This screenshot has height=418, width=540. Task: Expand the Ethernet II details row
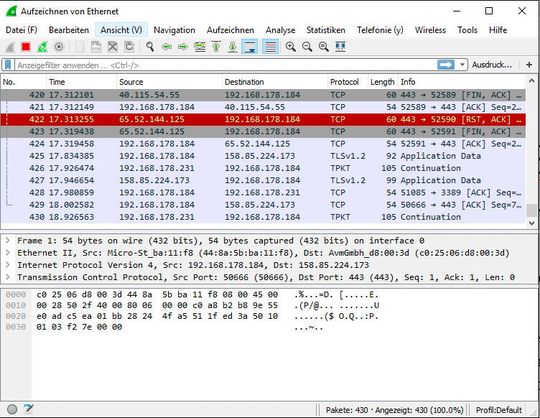point(8,253)
